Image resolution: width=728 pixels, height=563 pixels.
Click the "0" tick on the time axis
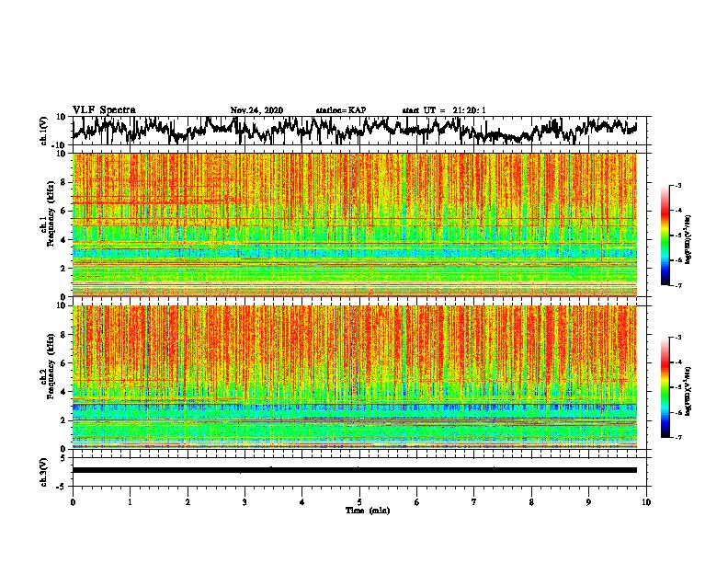tap(73, 502)
